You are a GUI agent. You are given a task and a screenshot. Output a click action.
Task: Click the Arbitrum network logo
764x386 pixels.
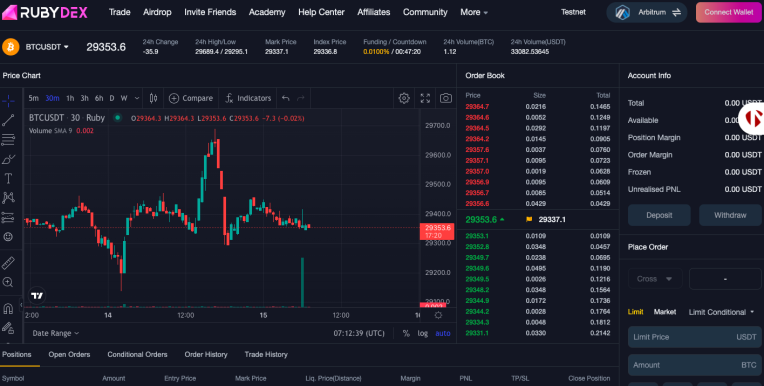click(623, 12)
